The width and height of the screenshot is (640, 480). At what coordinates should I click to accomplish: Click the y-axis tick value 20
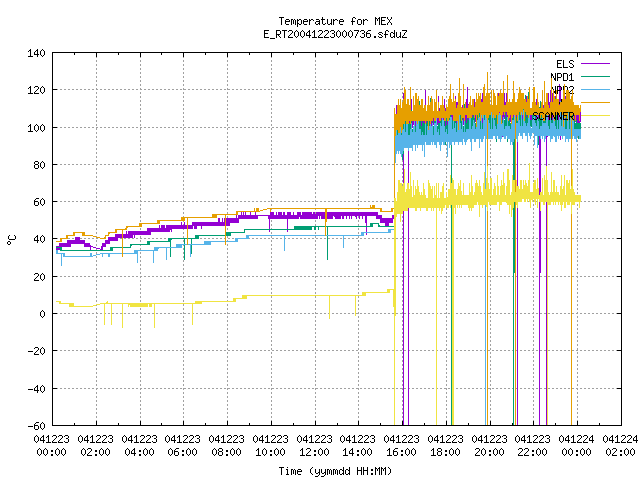coord(39,277)
